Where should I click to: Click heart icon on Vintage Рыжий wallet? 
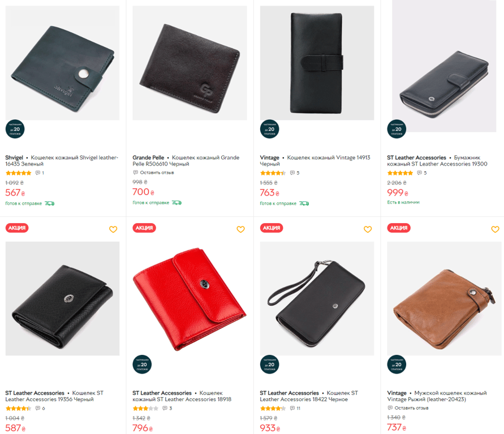tap(495, 229)
